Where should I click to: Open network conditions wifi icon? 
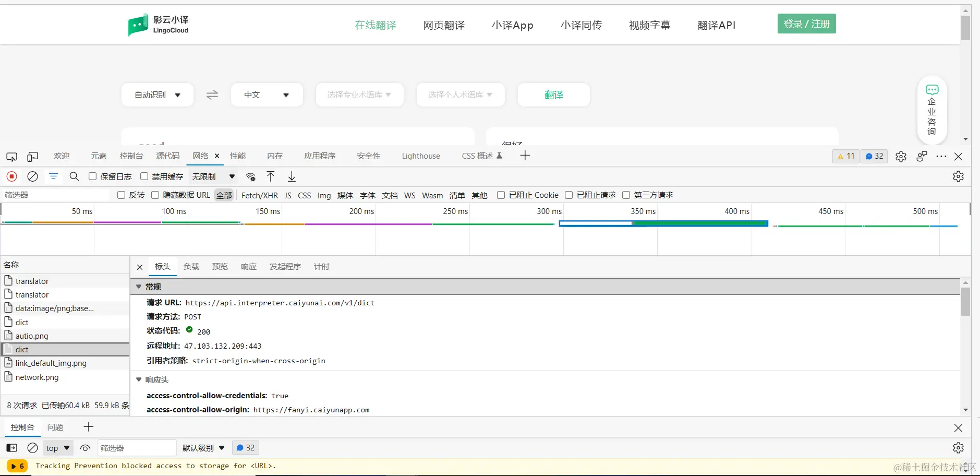point(251,176)
